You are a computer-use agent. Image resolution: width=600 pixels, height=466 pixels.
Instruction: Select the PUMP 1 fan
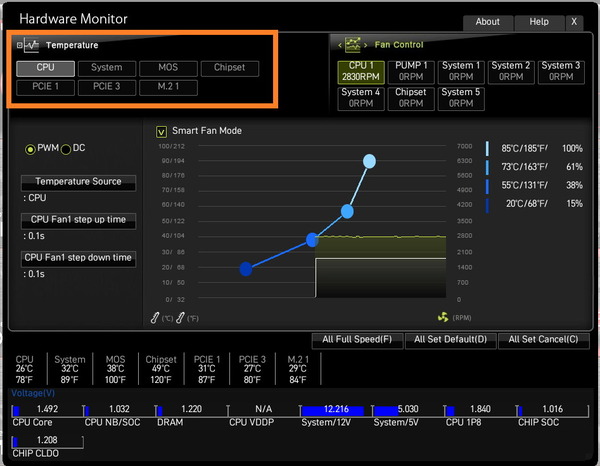[x=411, y=72]
